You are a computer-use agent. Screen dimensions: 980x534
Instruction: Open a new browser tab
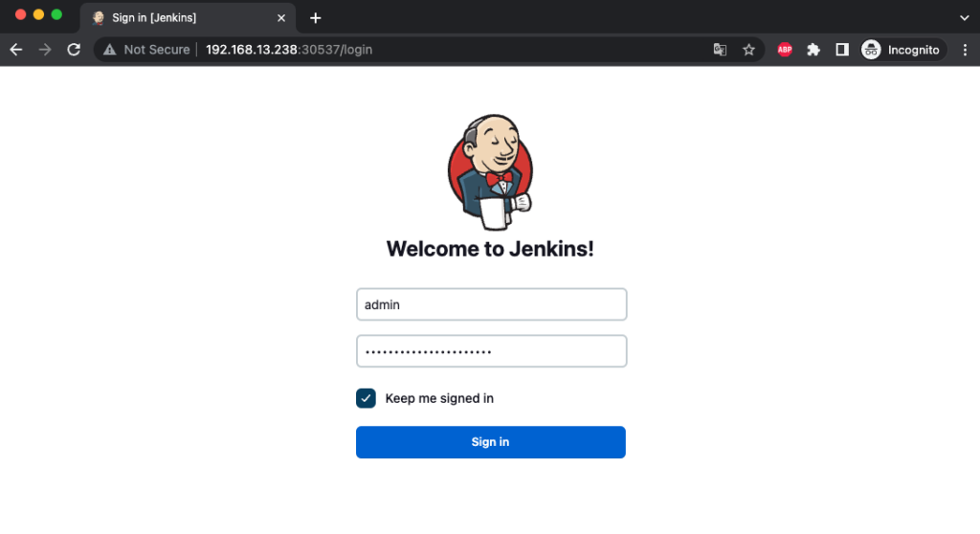pyautogui.click(x=316, y=18)
